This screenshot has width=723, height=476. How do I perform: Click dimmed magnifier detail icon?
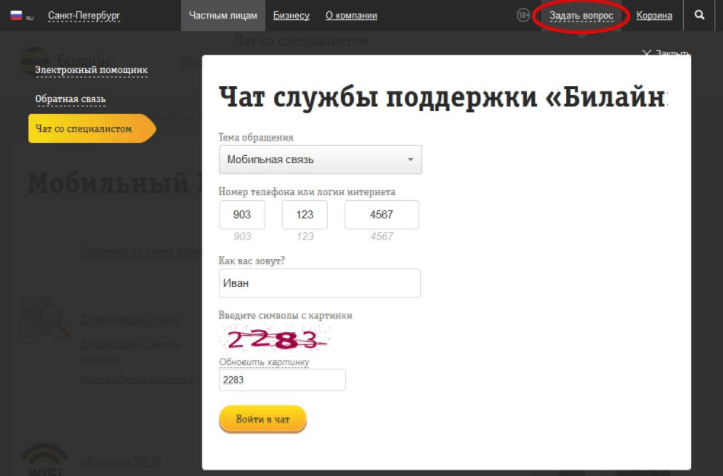tap(45, 317)
